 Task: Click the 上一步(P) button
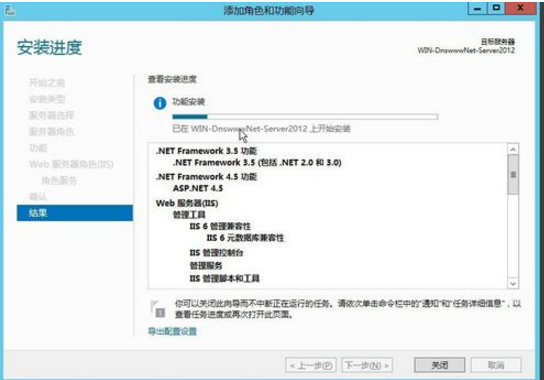(x=311, y=365)
